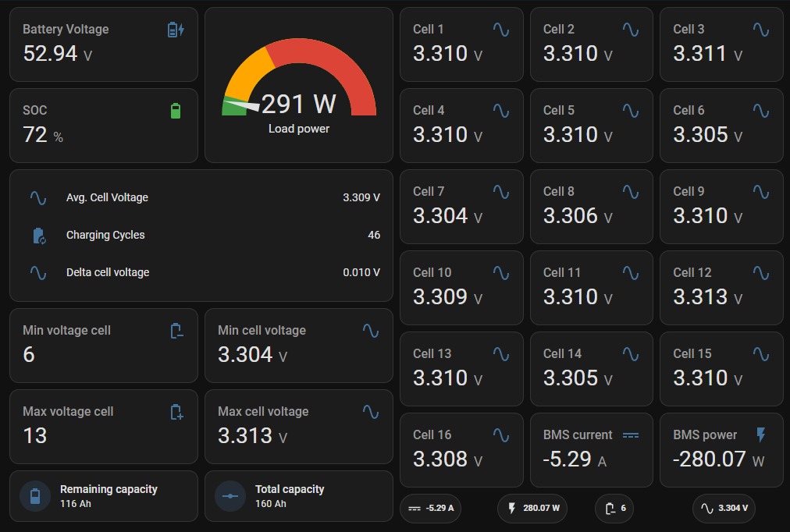The width and height of the screenshot is (790, 532).
Task: Click the green SOC battery icon
Action: click(x=176, y=111)
